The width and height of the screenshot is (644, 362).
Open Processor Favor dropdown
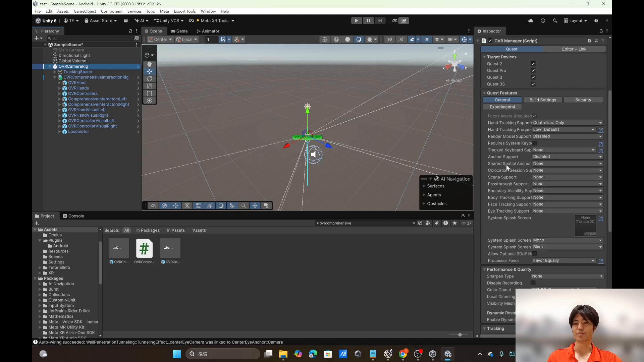[564, 260]
